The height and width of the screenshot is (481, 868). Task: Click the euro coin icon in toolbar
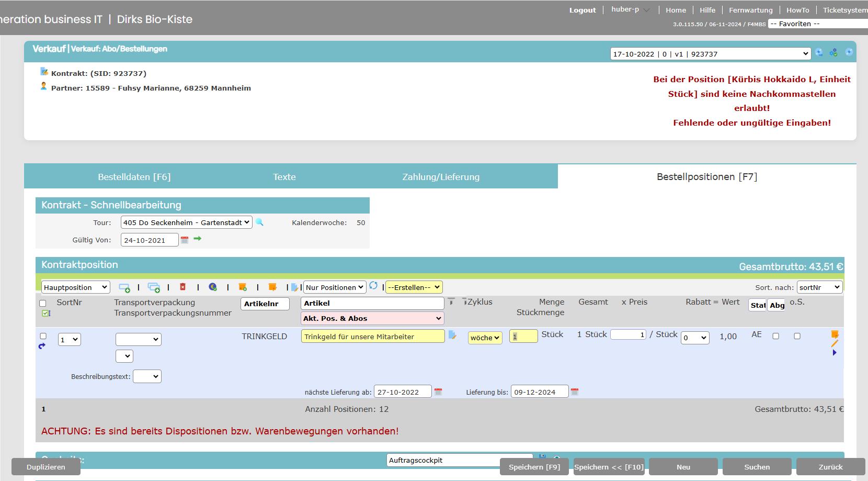(212, 287)
